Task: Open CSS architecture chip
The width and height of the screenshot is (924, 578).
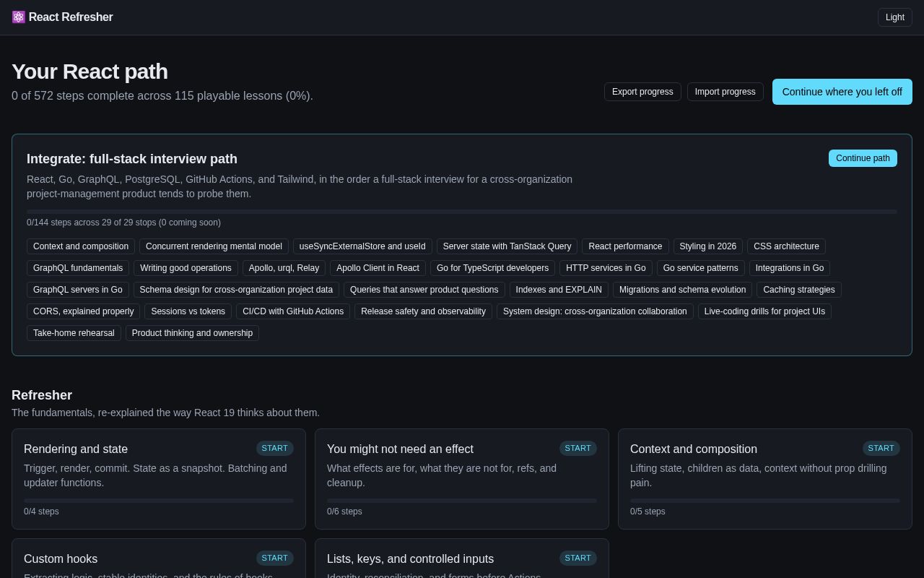Action: (786, 246)
